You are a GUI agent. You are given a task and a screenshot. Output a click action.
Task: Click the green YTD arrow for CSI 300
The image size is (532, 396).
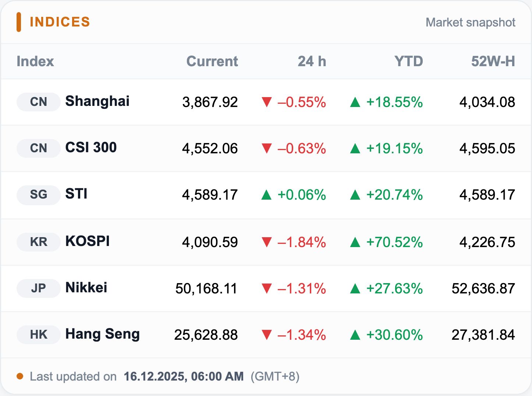[355, 148]
